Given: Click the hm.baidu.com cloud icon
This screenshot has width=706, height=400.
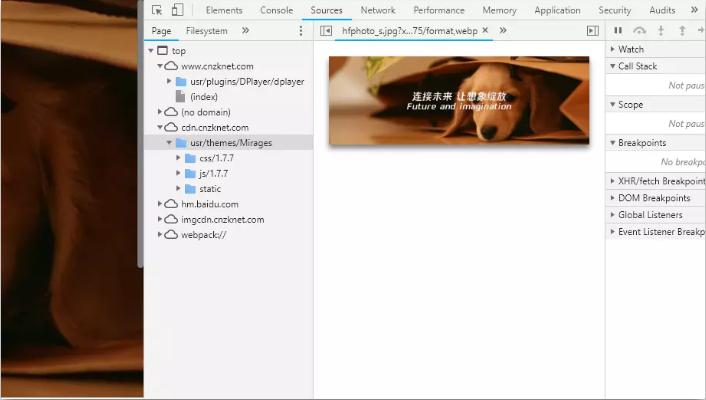Looking at the screenshot, I should coord(171,204).
